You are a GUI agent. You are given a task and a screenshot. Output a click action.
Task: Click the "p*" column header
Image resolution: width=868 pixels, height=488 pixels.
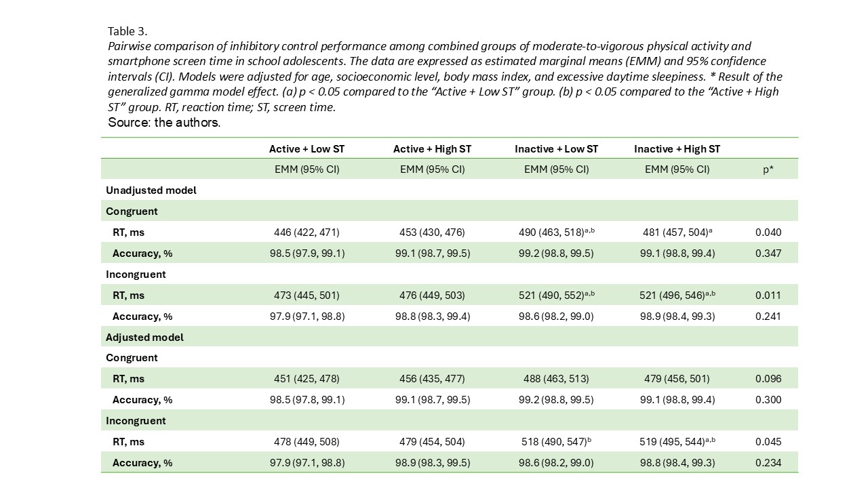point(768,169)
